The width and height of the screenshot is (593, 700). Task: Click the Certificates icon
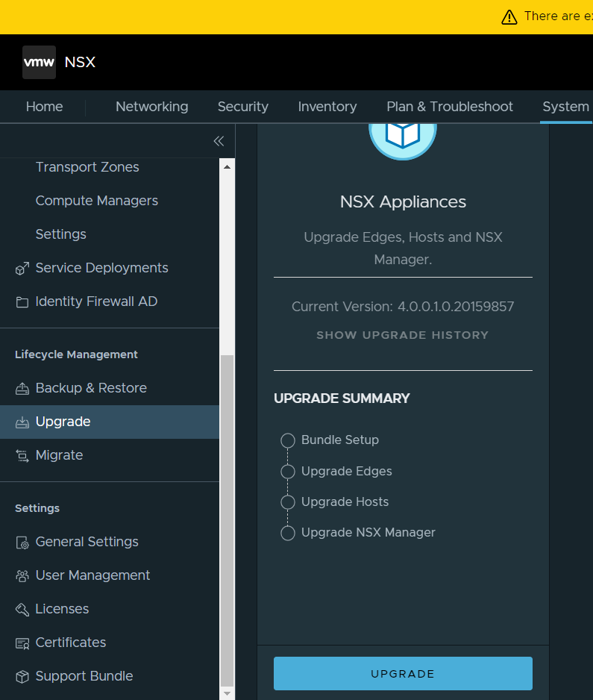click(x=22, y=643)
